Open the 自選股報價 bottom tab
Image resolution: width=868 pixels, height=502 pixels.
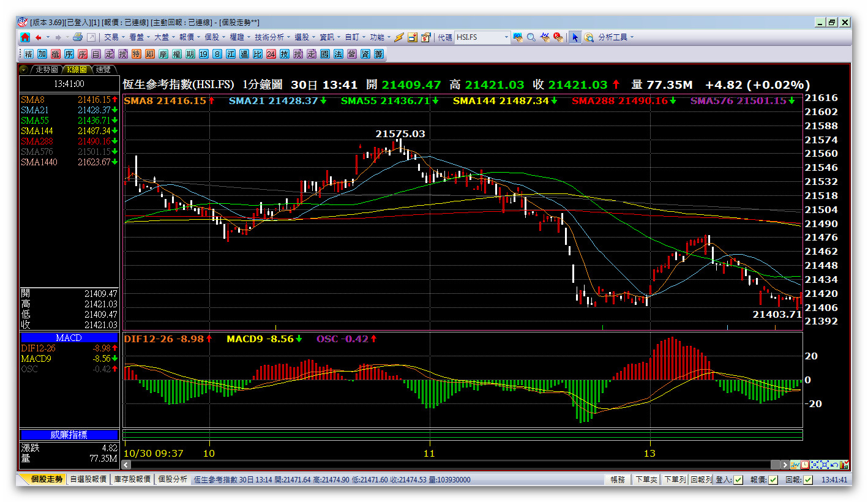tap(88, 479)
